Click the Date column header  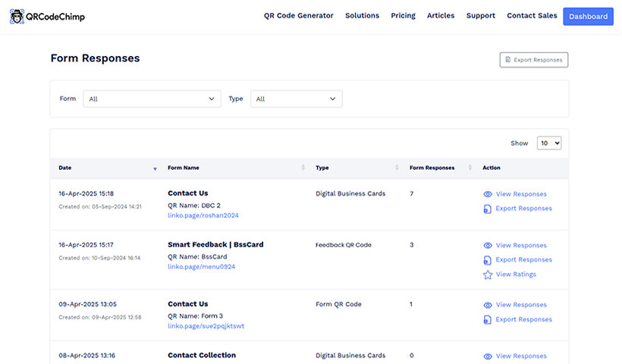(x=65, y=168)
